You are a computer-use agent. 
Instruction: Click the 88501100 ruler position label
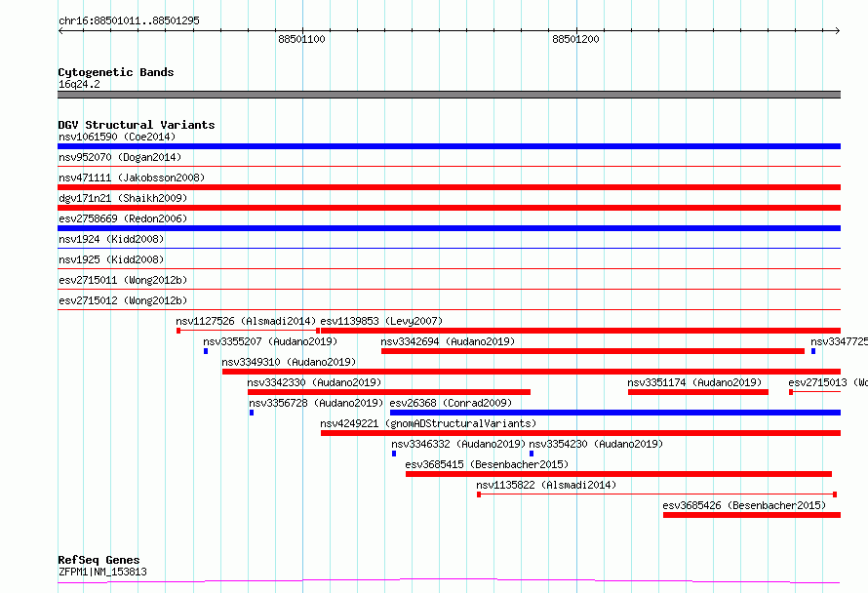pyautogui.click(x=301, y=39)
